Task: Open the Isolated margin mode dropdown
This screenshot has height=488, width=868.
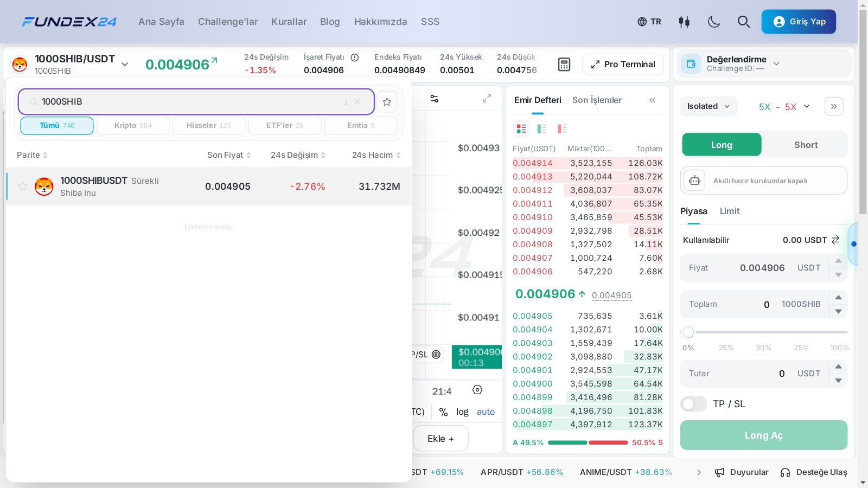Action: click(709, 106)
